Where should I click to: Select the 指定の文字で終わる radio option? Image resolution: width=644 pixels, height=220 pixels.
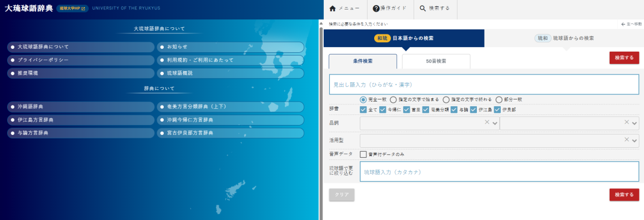point(446,99)
